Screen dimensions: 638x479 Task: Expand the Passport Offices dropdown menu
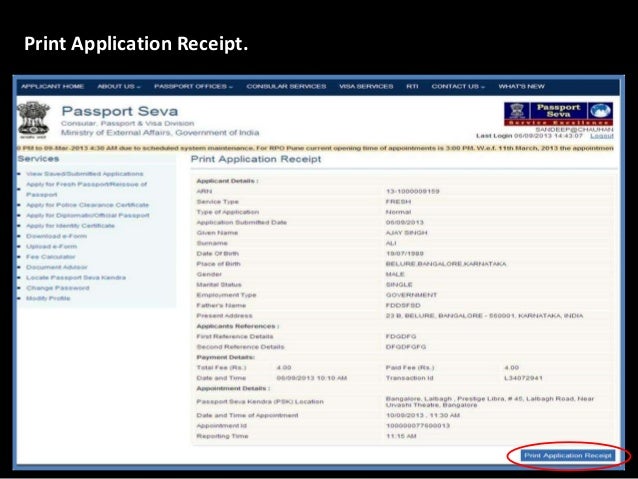pos(193,86)
